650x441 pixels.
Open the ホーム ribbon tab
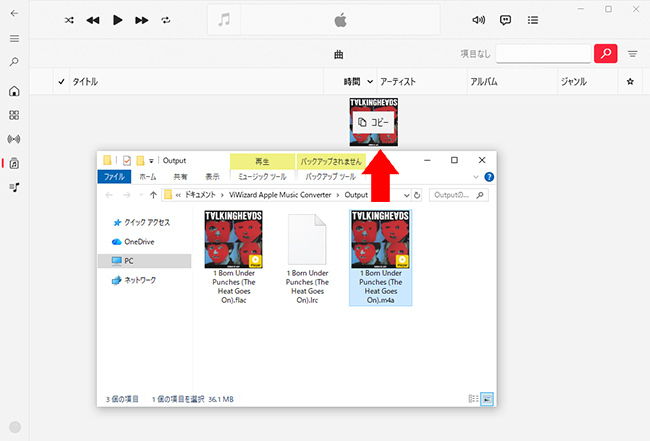(x=148, y=177)
